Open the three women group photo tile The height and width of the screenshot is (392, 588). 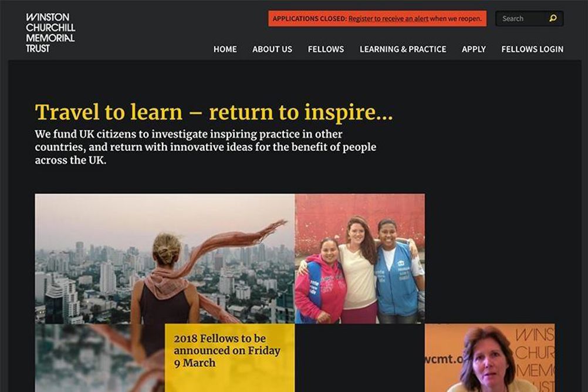360,259
